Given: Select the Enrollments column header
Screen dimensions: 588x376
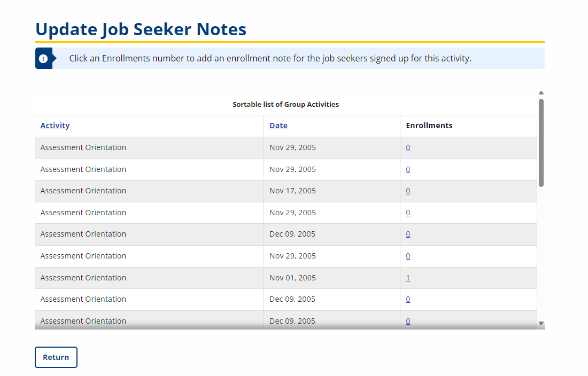Looking at the screenshot, I should [x=429, y=126].
